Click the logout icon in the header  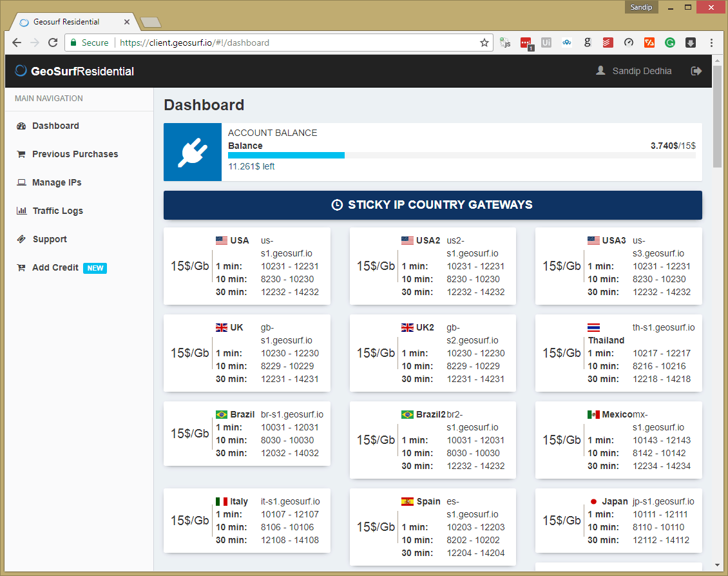[696, 71]
